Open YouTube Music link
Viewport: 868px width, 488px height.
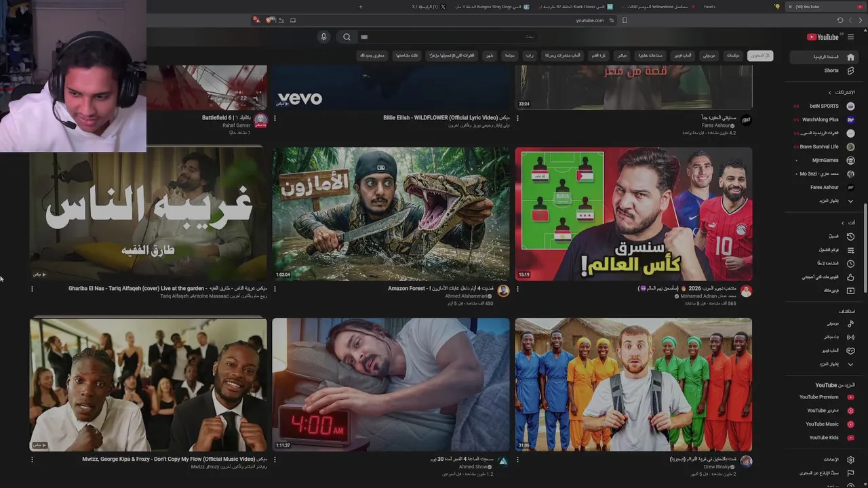pyautogui.click(x=824, y=424)
